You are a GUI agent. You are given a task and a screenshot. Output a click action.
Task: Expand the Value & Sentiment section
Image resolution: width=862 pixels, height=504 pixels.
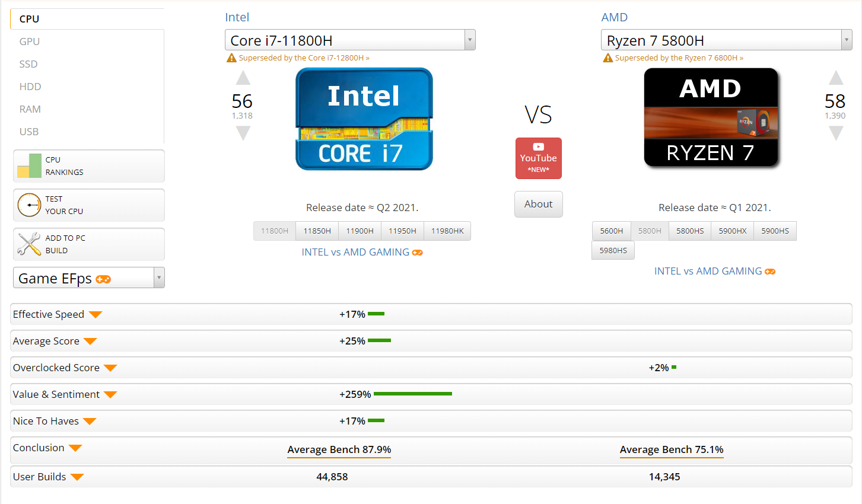point(110,394)
